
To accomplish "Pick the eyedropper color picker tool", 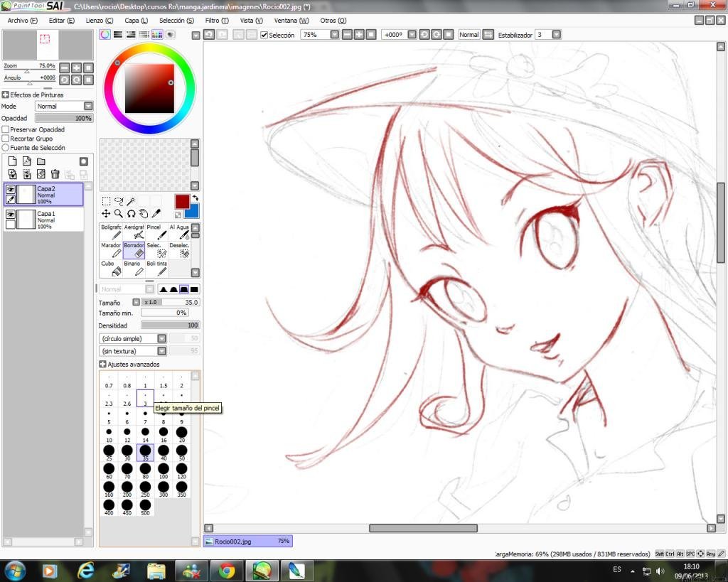I will [156, 213].
